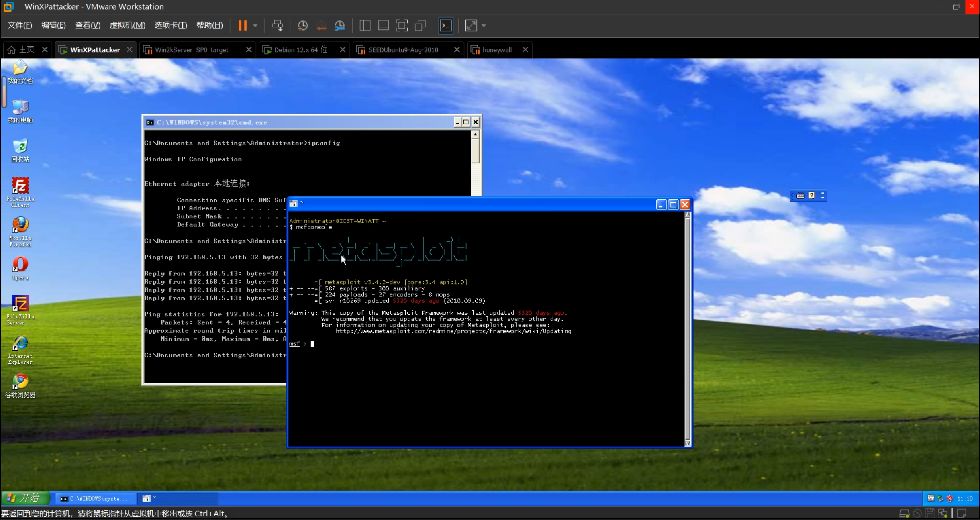
Task: Launch Mozilla Firefox from the desktop
Action: point(20,231)
